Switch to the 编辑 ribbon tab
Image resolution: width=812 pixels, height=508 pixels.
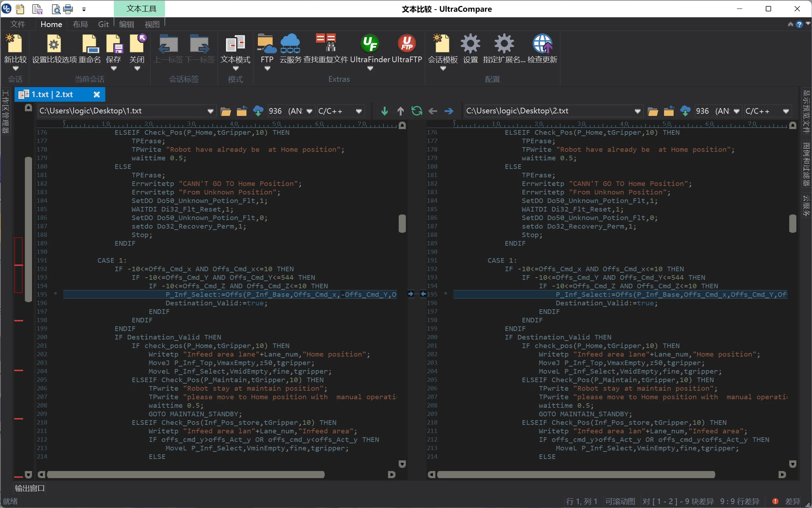(x=127, y=24)
